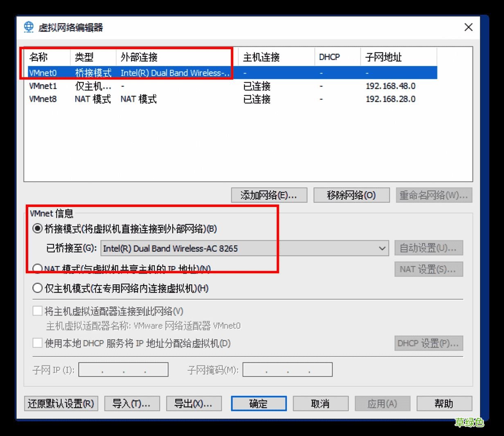Click the 还原默认设置(R) button
This screenshot has height=436, width=504.
click(x=61, y=404)
